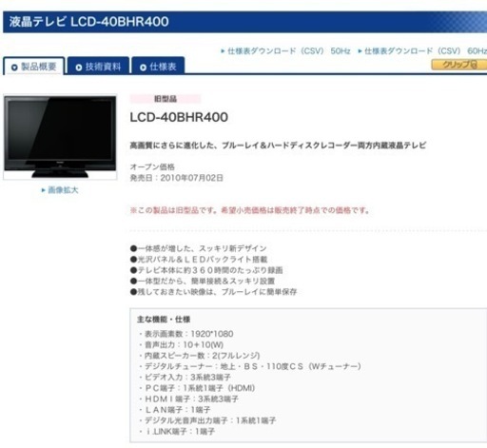The height and width of the screenshot is (448, 487).
Task: Click the 主な機能・仕様 section heading
Action: pyautogui.click(x=164, y=320)
